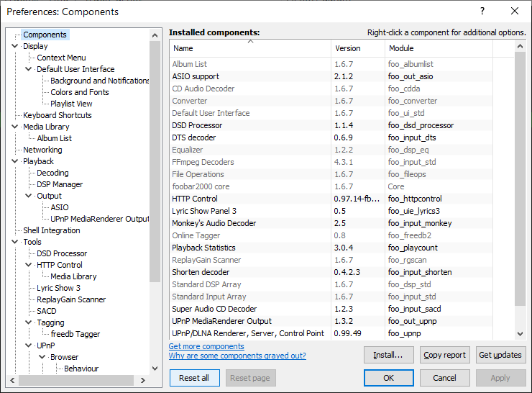
Task: Click tree horizontal scroll left arrow
Action: [x=12, y=380]
